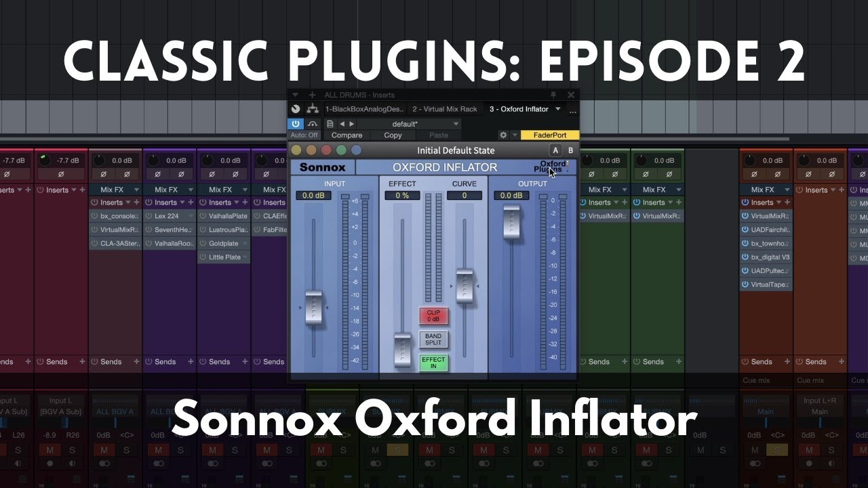This screenshot has width=868, height=488.
Task: Click the INPUT 0.0 dB value field
Action: click(x=313, y=196)
